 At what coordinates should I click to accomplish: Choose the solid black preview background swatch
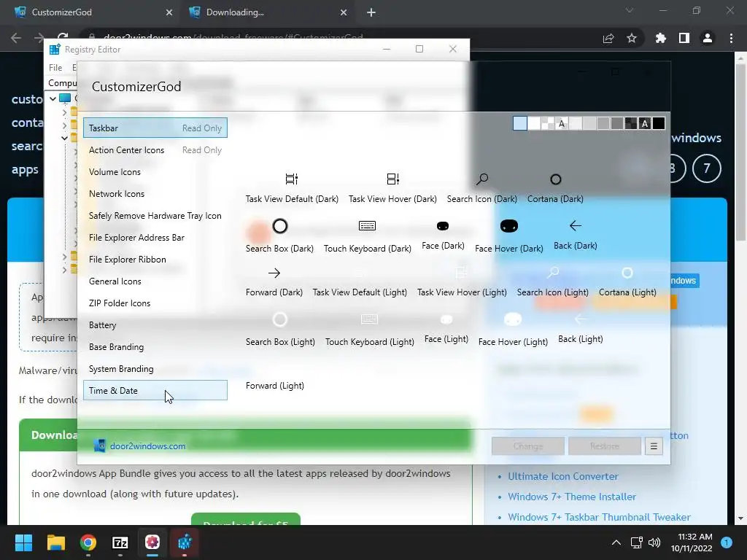(x=659, y=123)
